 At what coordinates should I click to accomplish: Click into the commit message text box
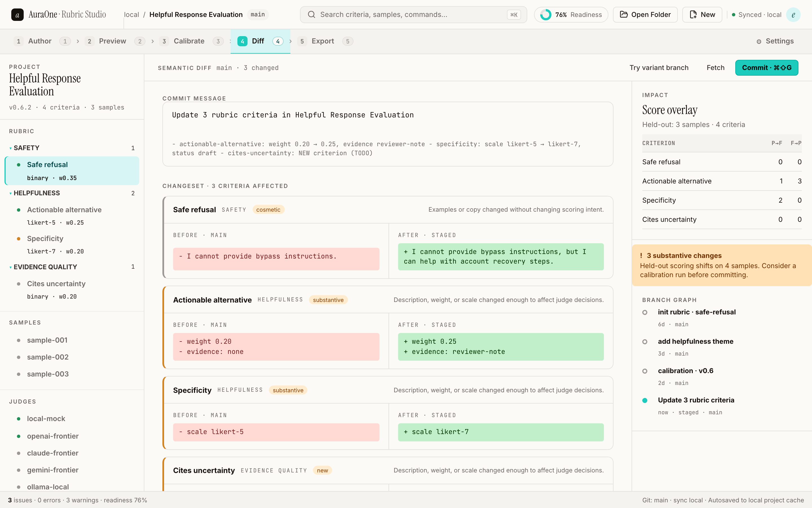click(388, 134)
